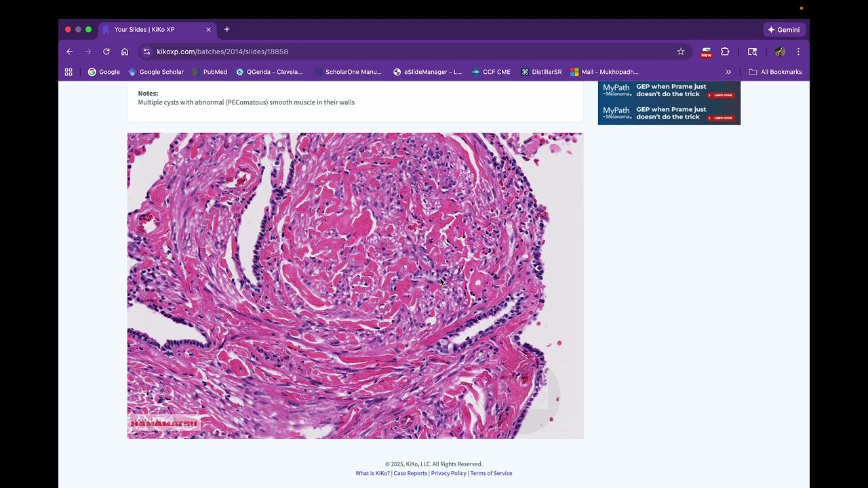Image resolution: width=868 pixels, height=488 pixels.
Task: Click the address bar URL
Action: tap(222, 52)
